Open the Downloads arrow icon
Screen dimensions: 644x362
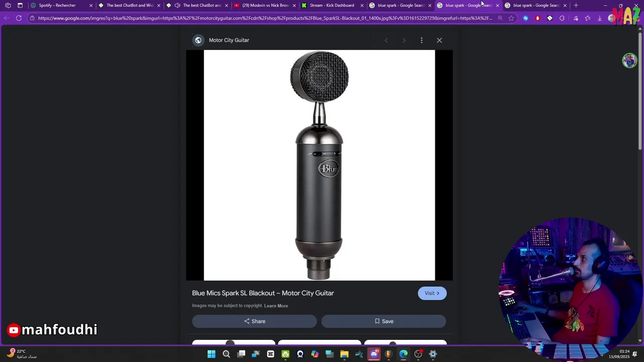(x=600, y=18)
